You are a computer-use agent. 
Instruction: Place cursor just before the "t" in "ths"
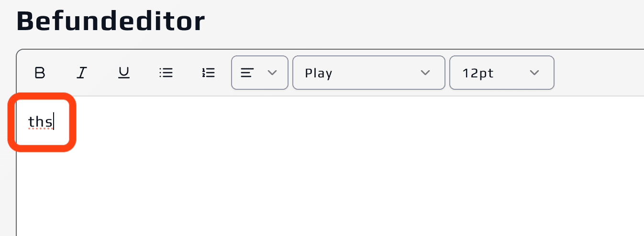click(29, 122)
